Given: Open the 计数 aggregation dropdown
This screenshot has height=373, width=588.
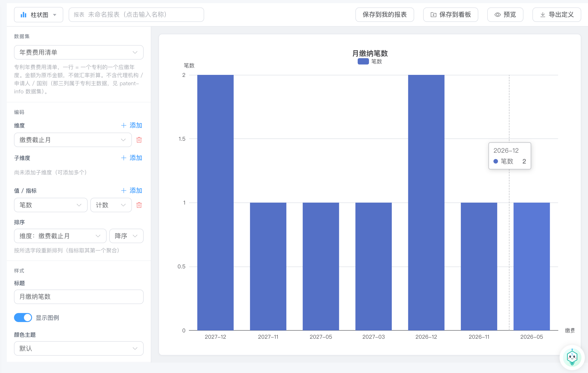Looking at the screenshot, I should coord(111,205).
